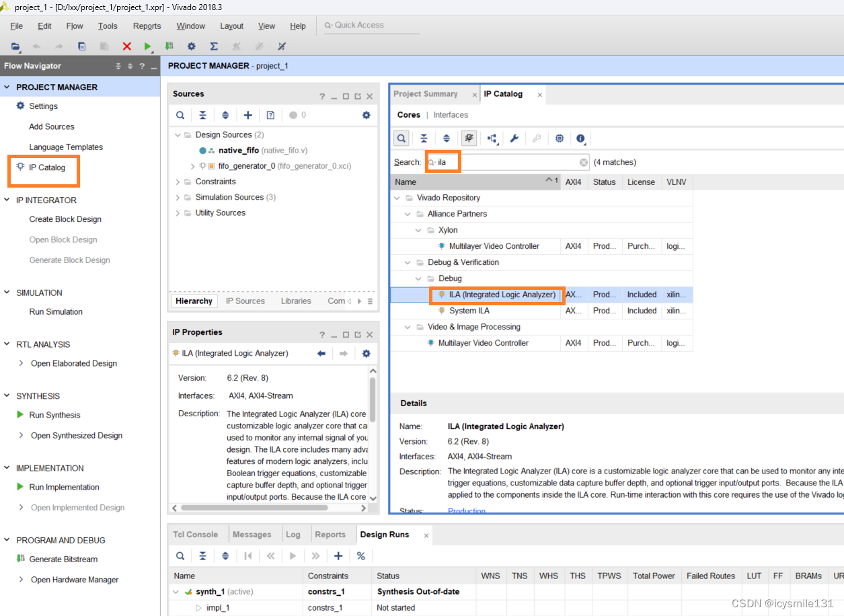Toggle search magnifier in IP Catalog toolbar
The image size is (844, 616).
[x=401, y=139]
